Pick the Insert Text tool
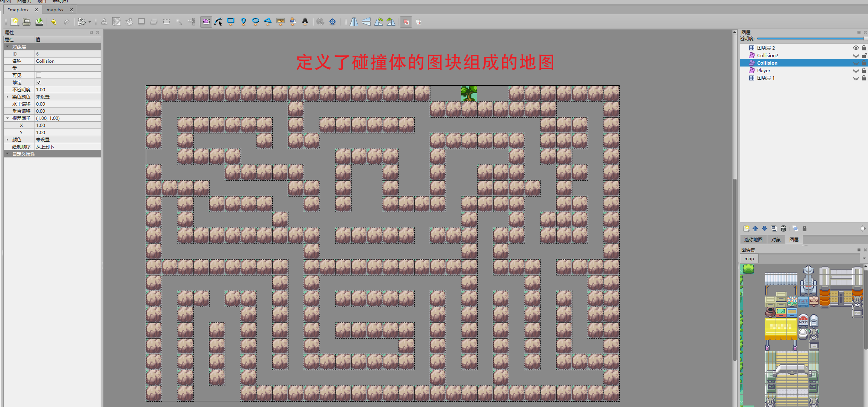The image size is (868, 407). click(305, 22)
